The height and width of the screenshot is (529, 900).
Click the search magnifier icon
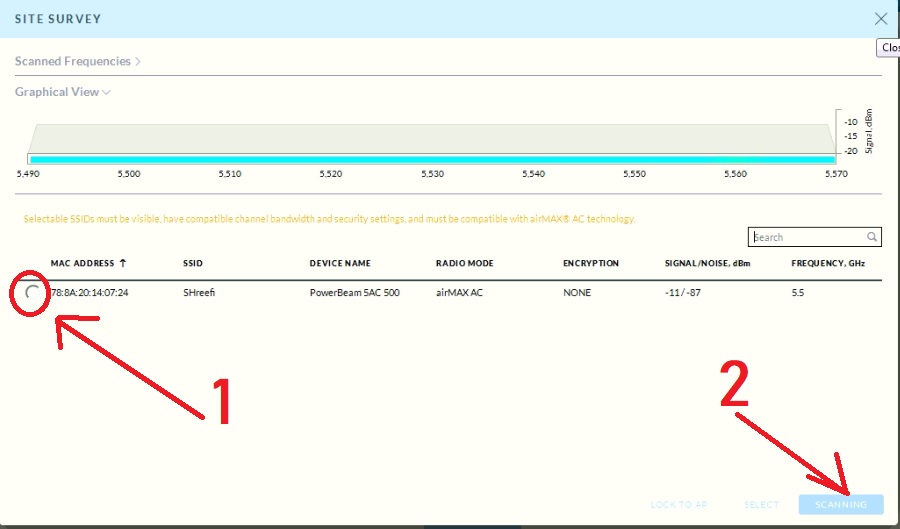click(872, 237)
